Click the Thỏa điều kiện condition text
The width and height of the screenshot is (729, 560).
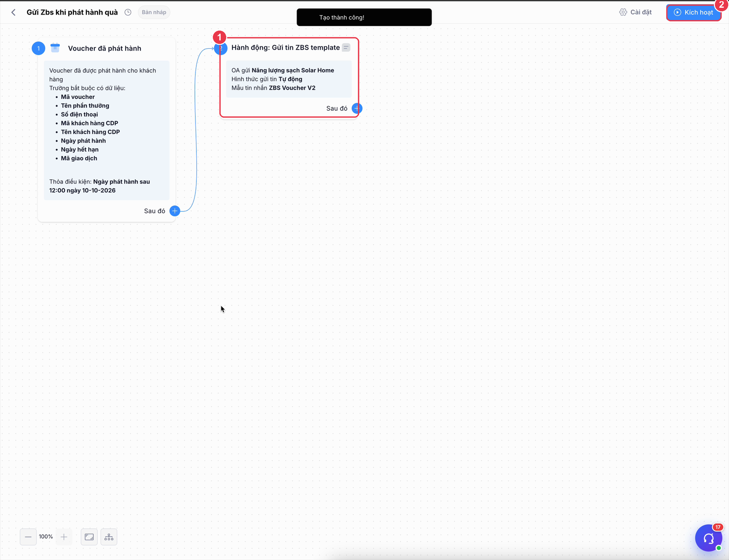(x=100, y=186)
